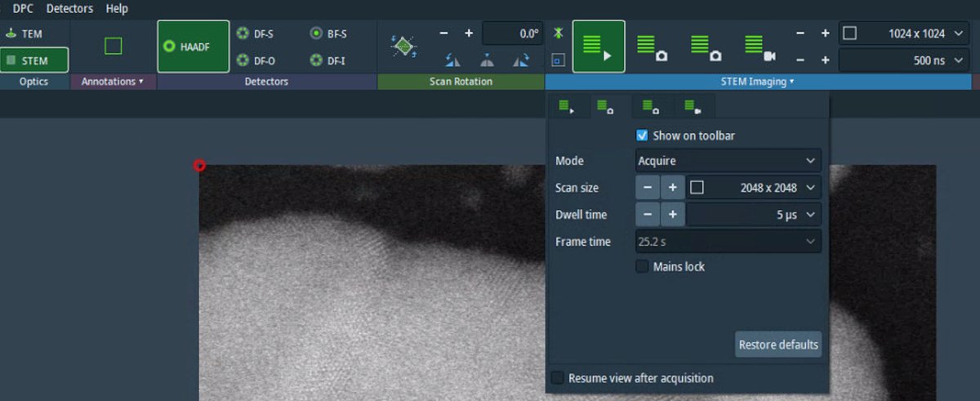Open the 2048 x 2048 scan size dropdown

coord(810,188)
